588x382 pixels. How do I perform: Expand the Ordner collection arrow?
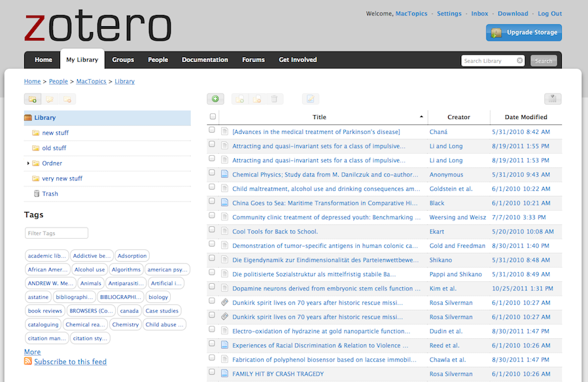pyautogui.click(x=28, y=163)
